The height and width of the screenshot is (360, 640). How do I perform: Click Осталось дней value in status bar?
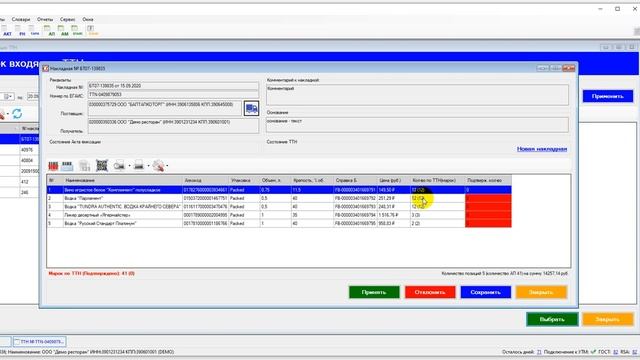[x=539, y=352]
